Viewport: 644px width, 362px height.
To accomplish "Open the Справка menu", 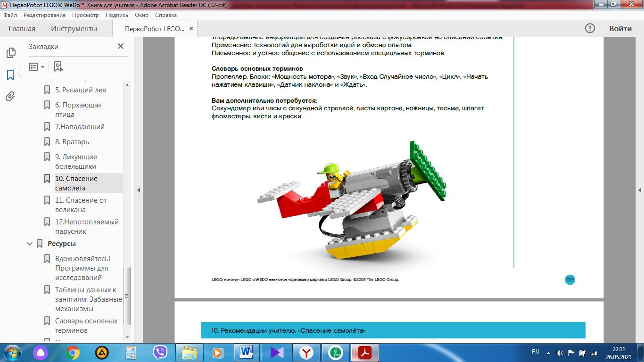I will [x=166, y=15].
